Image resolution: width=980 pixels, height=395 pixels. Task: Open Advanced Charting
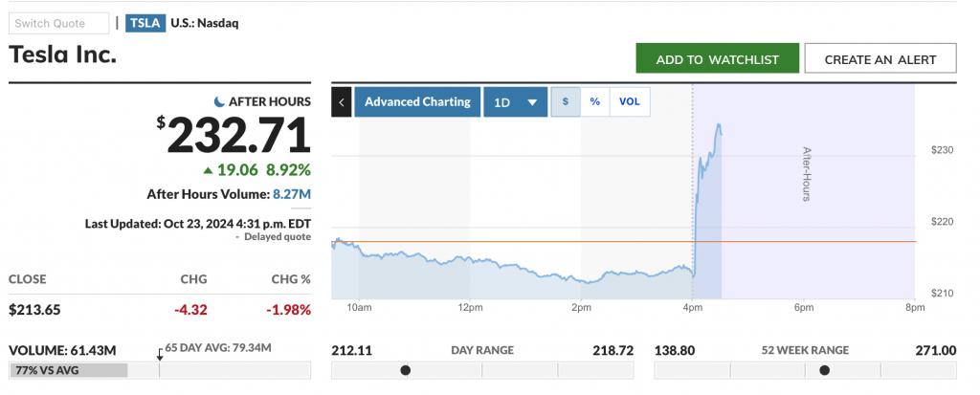(x=417, y=101)
